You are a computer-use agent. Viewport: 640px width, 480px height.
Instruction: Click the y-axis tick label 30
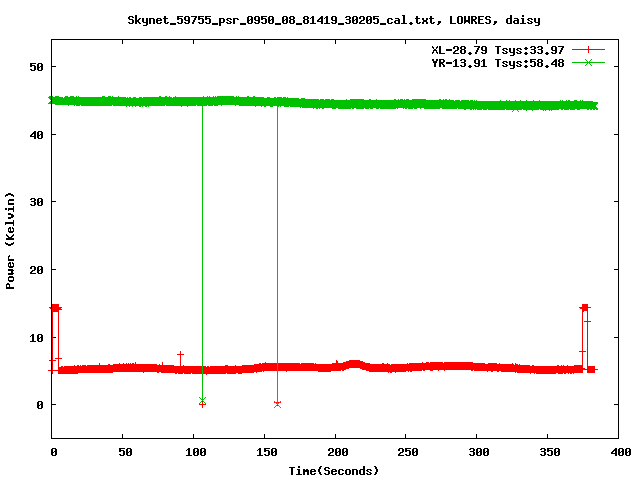point(36,202)
